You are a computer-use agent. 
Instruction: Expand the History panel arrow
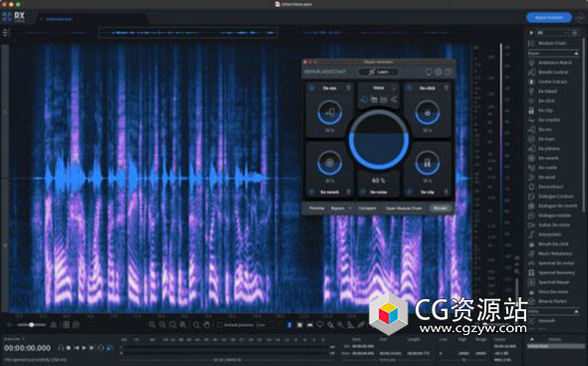point(532,339)
